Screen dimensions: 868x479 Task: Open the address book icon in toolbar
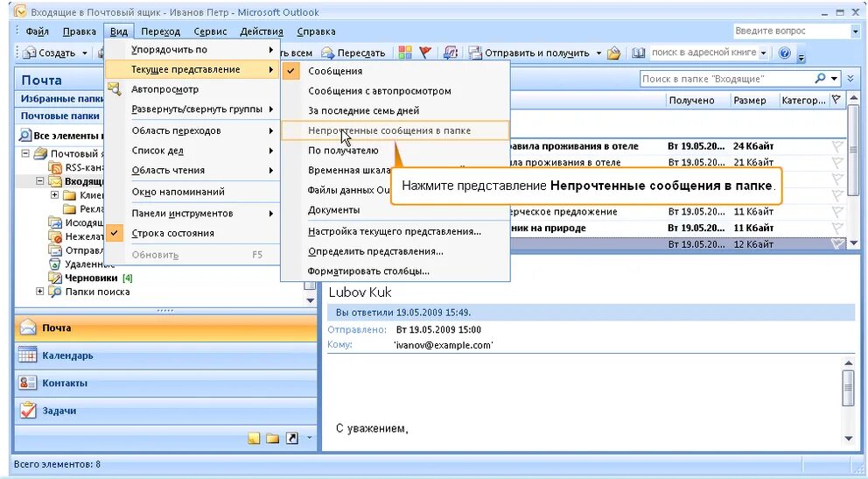click(638, 53)
